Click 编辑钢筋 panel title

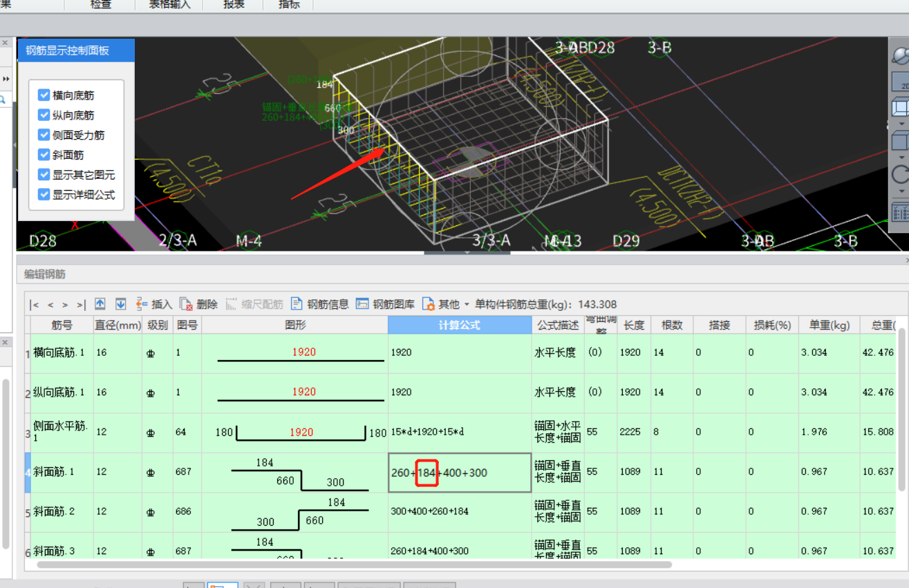tap(45, 274)
